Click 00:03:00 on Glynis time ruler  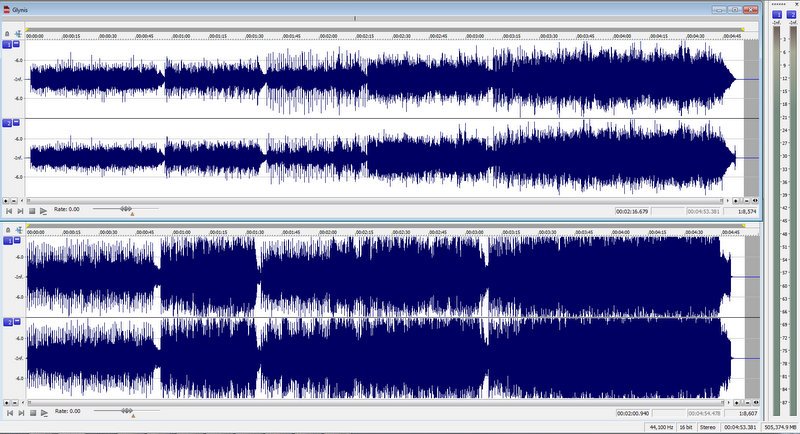[x=475, y=36]
